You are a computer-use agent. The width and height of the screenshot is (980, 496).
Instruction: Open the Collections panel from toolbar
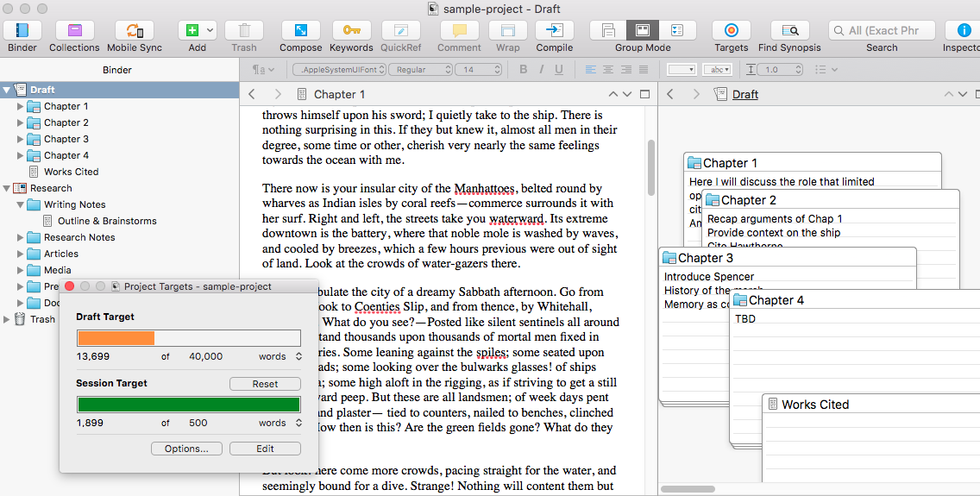(x=74, y=31)
